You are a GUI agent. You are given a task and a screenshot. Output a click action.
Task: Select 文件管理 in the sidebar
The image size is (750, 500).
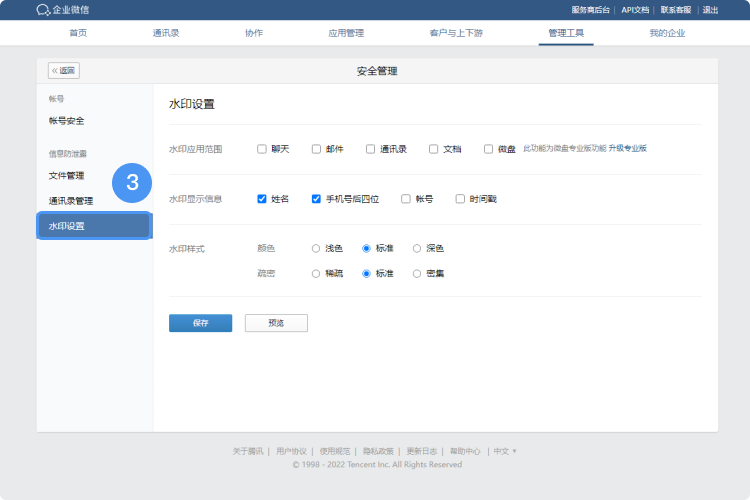[67, 176]
